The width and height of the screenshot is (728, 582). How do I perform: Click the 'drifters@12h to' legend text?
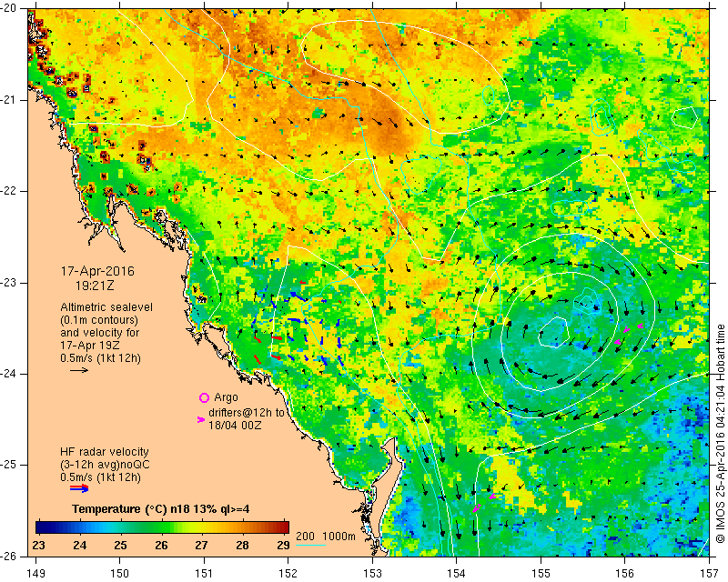(x=246, y=413)
